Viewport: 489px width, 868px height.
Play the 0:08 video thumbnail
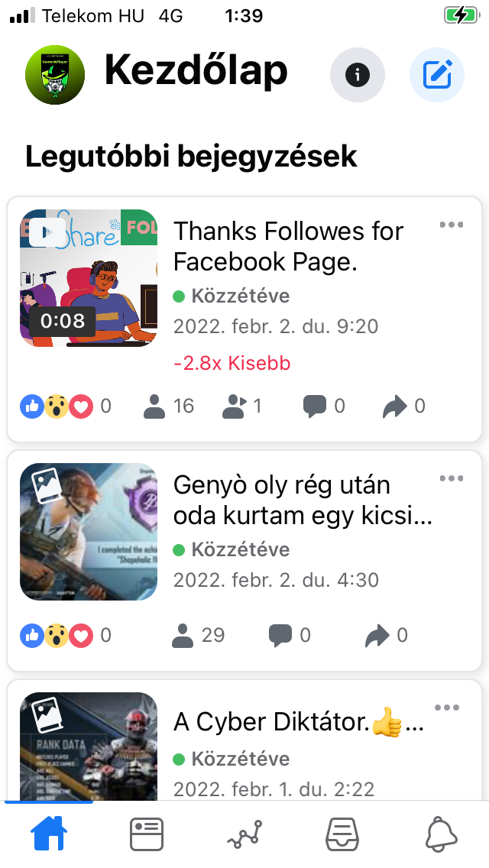pos(89,278)
